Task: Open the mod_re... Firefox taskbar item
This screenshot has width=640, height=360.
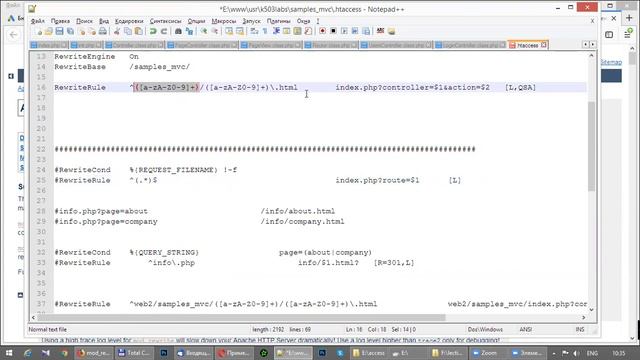Action: pos(94,353)
